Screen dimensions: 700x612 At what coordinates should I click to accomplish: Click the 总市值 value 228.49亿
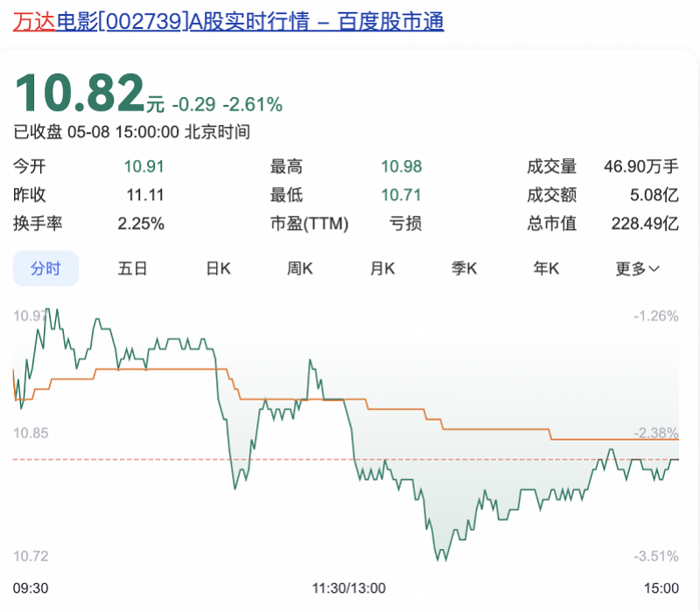pyautogui.click(x=645, y=224)
